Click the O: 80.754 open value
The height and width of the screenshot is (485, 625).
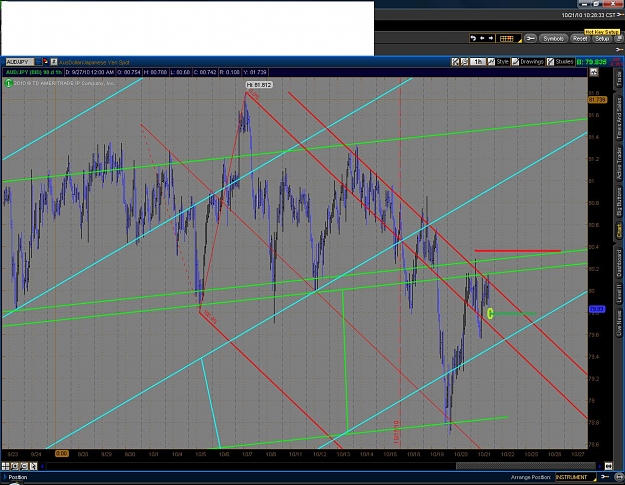129,72
